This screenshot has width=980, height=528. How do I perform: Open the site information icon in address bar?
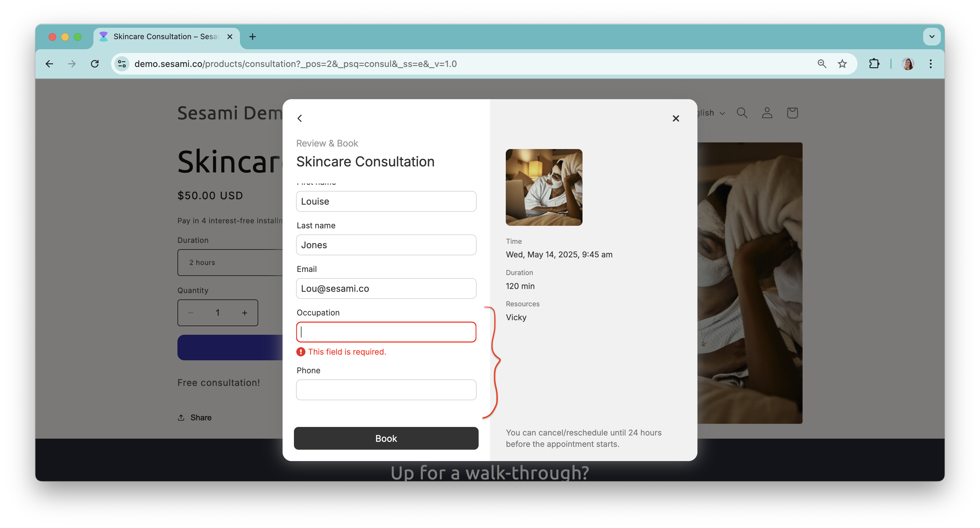pos(122,64)
